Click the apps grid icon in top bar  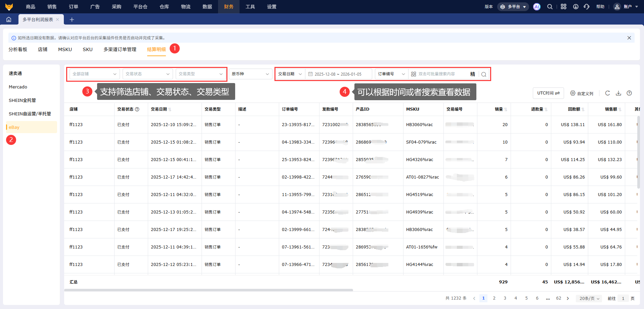563,7
